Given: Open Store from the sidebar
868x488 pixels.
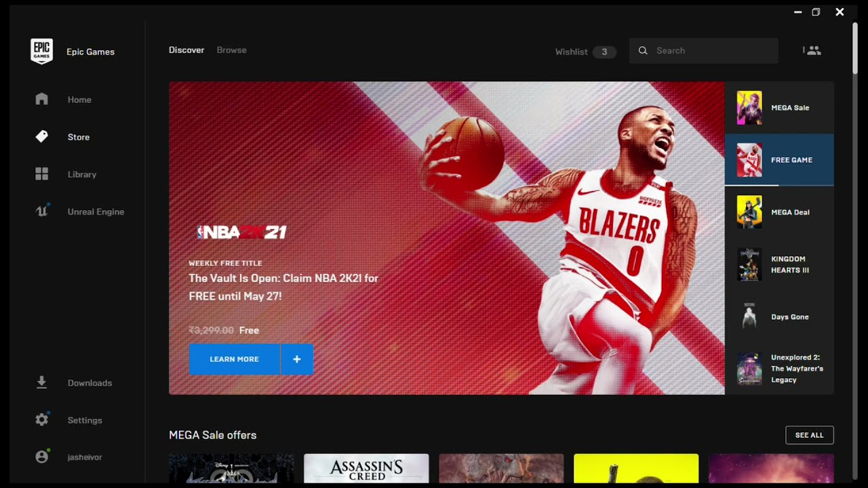Looking at the screenshot, I should (x=77, y=137).
